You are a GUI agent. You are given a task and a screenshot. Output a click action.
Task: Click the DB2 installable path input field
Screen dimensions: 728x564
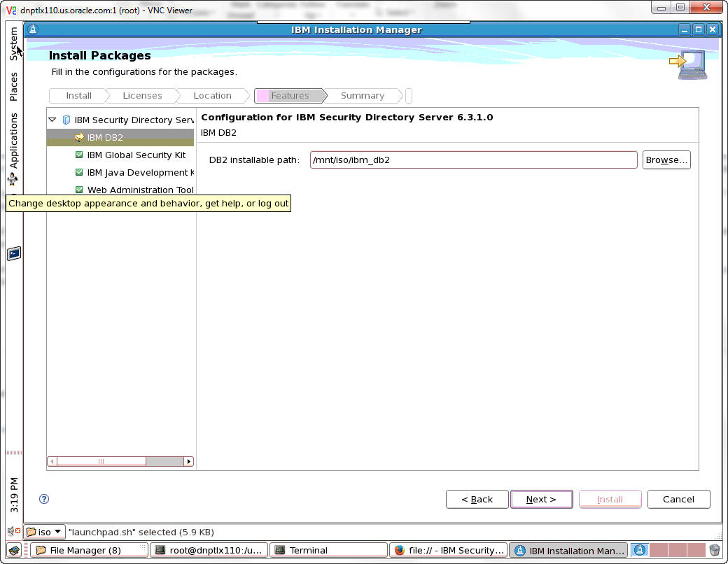click(x=474, y=160)
